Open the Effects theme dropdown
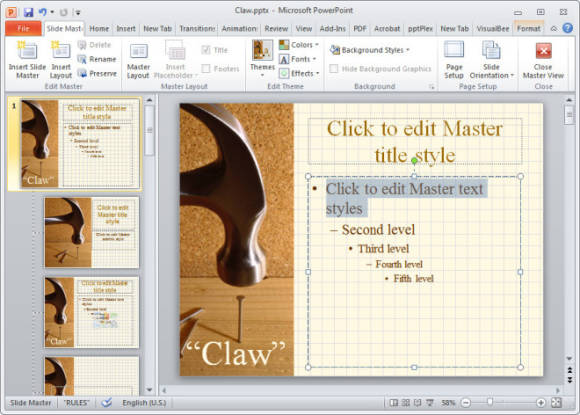Screen dimensions: 580x415 pos(299,74)
